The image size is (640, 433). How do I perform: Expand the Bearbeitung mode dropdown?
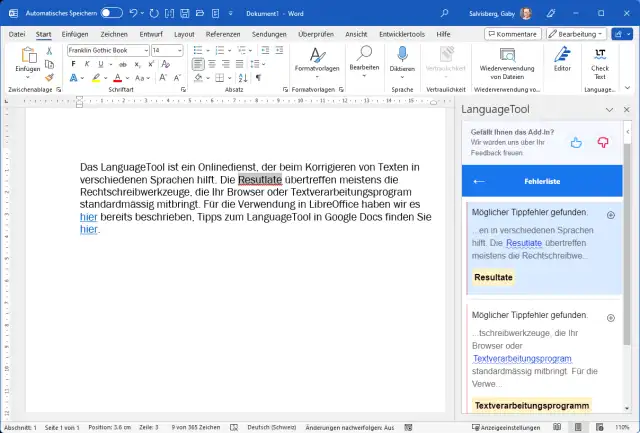(580, 33)
